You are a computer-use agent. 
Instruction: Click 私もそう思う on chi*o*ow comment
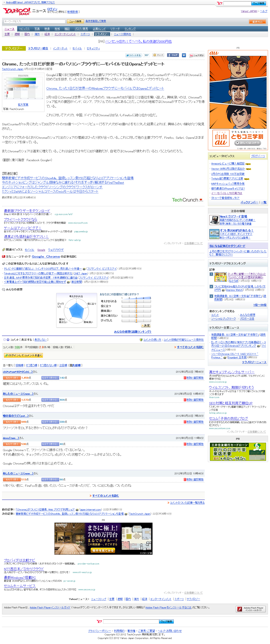click(12, 378)
